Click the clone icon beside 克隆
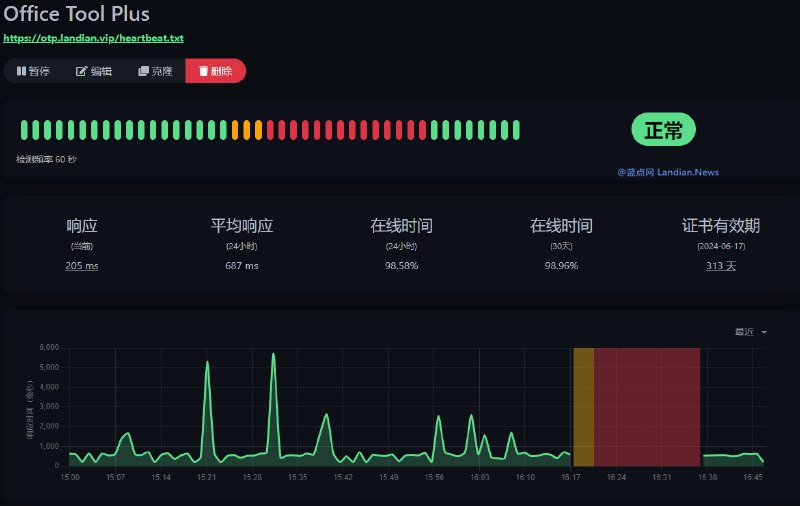 click(x=143, y=71)
